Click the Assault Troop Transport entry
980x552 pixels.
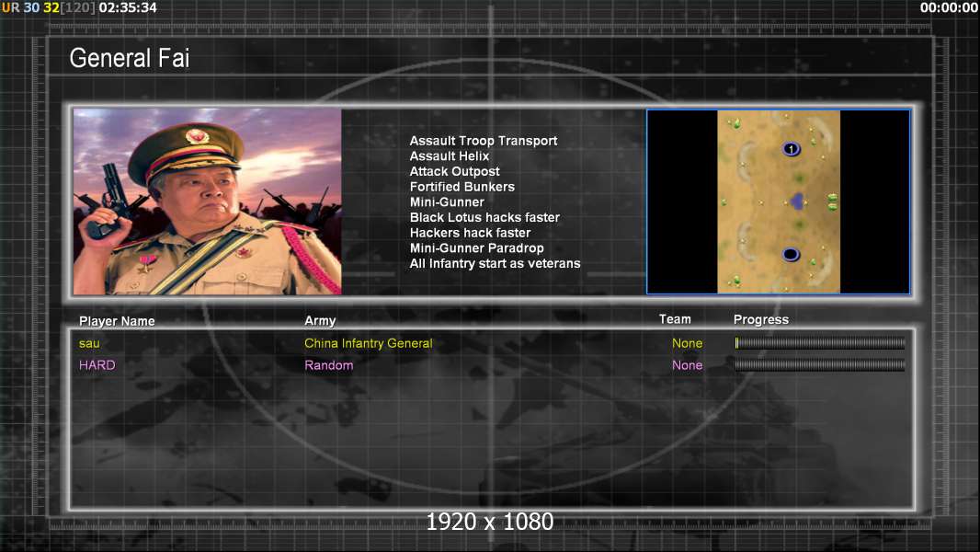coord(484,141)
